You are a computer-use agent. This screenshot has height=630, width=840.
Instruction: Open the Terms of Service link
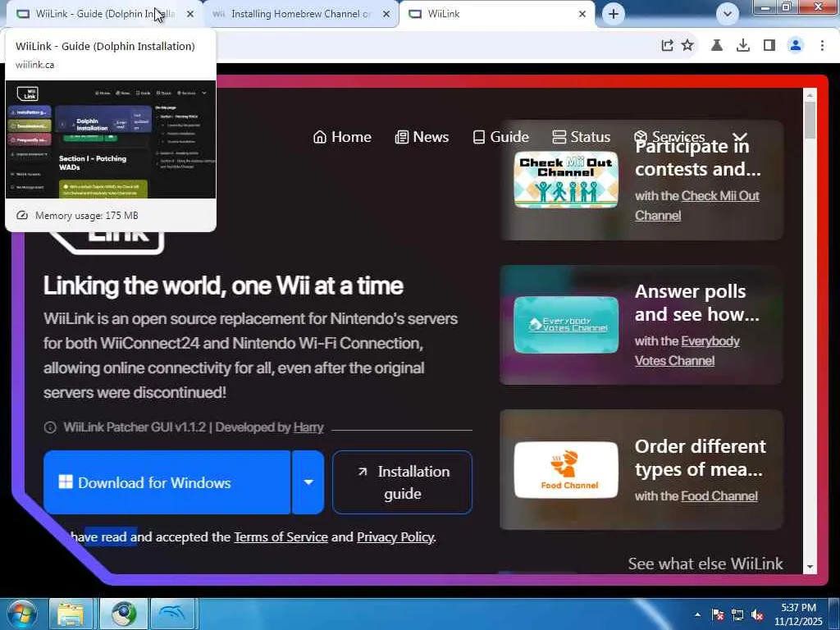[281, 536]
